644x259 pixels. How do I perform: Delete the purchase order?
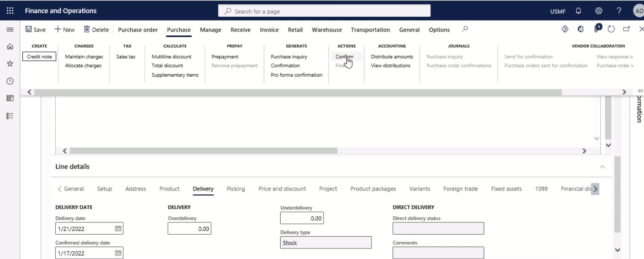click(x=96, y=30)
